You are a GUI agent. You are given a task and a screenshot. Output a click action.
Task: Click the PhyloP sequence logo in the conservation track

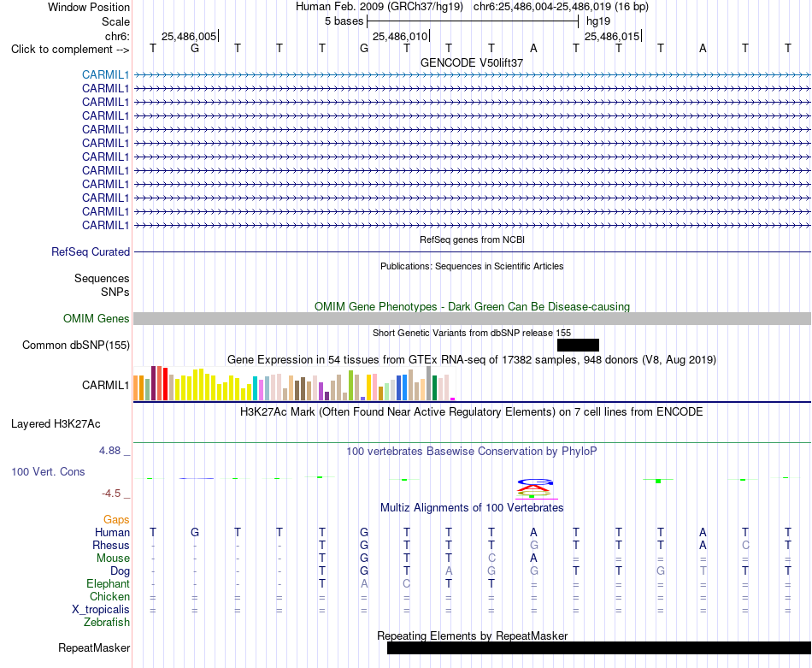point(535,488)
